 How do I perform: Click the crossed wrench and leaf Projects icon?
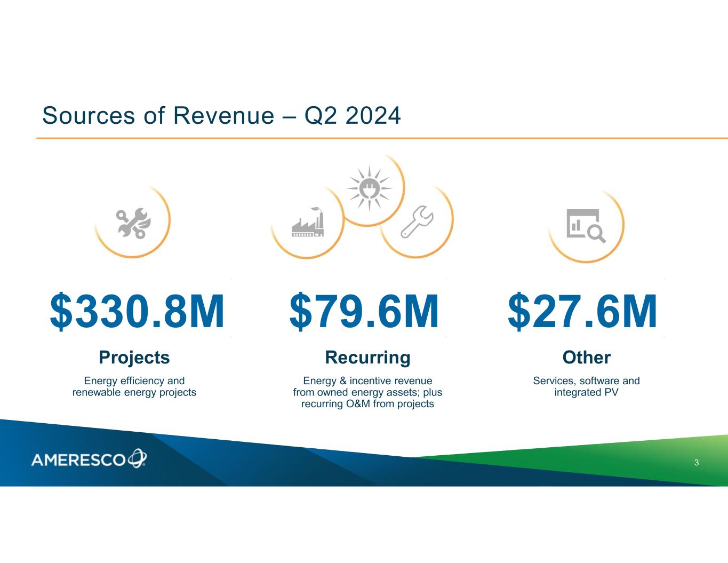click(133, 223)
